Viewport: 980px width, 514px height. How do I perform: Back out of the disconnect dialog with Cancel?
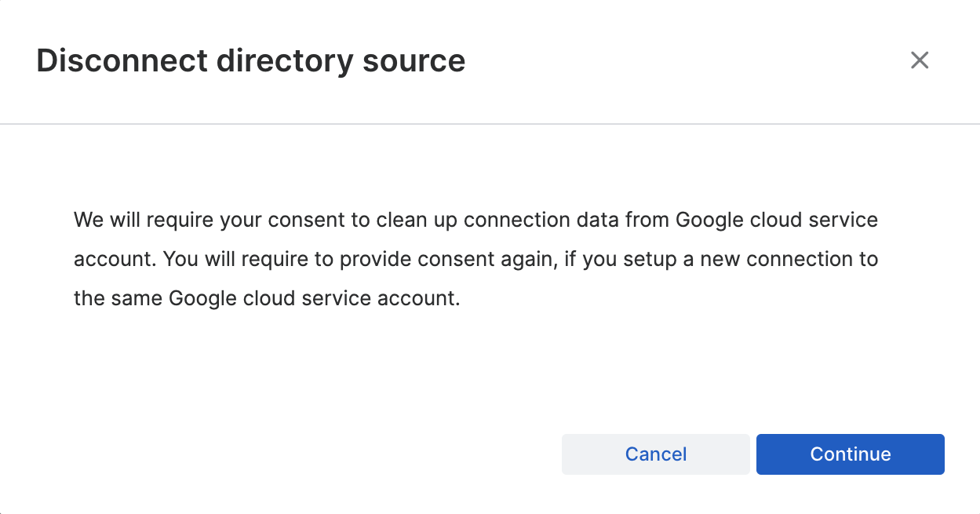655,454
